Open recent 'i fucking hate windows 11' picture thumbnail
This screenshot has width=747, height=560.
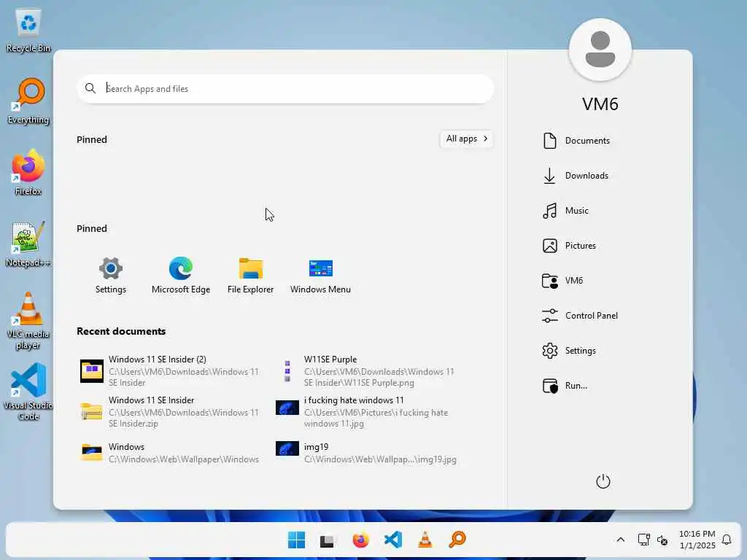coord(287,408)
